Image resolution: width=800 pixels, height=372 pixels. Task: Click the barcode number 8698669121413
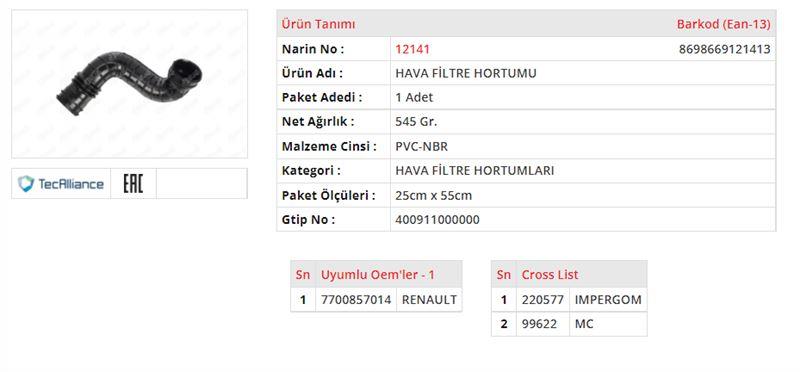pos(724,49)
